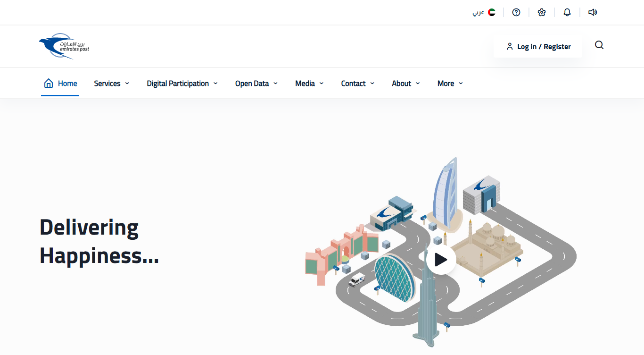Open the notifications bell icon
The height and width of the screenshot is (355, 644).
(567, 12)
